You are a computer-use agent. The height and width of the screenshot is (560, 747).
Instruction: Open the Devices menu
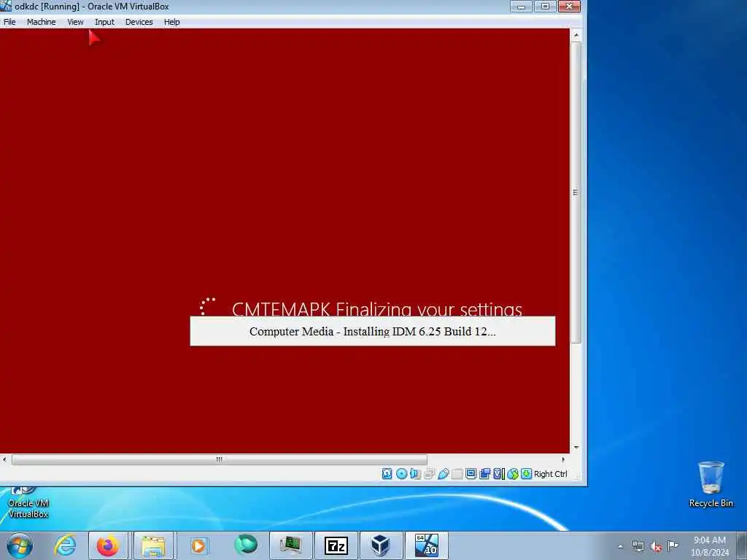click(x=139, y=22)
